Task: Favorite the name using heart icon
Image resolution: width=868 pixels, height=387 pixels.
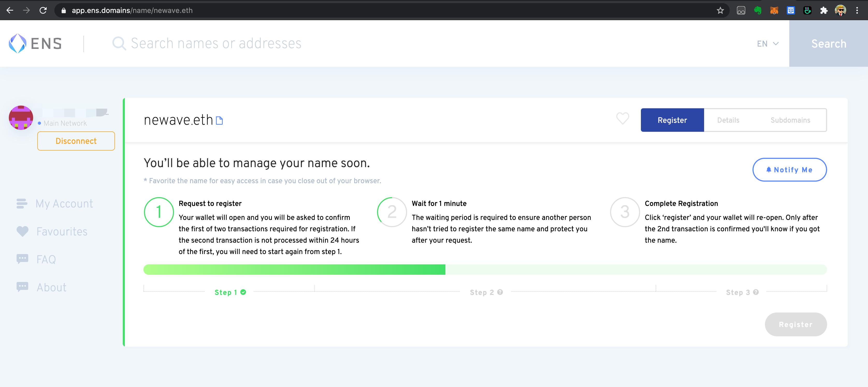Action: click(622, 118)
